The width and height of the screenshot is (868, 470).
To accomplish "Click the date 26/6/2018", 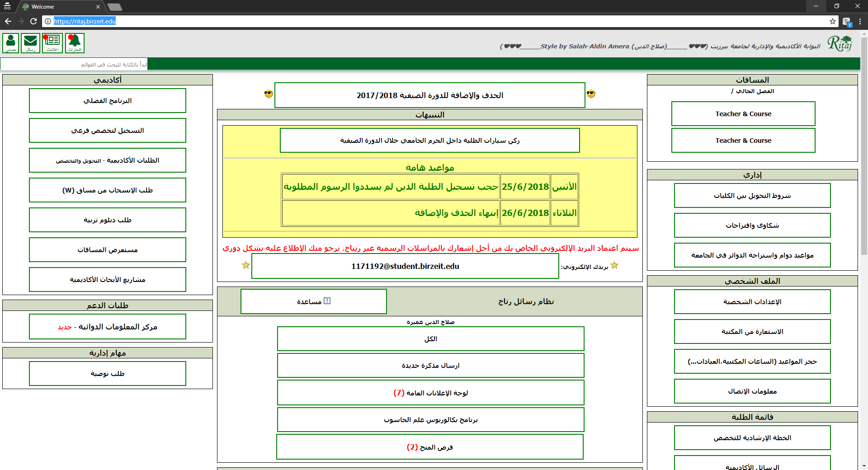I will 525,213.
